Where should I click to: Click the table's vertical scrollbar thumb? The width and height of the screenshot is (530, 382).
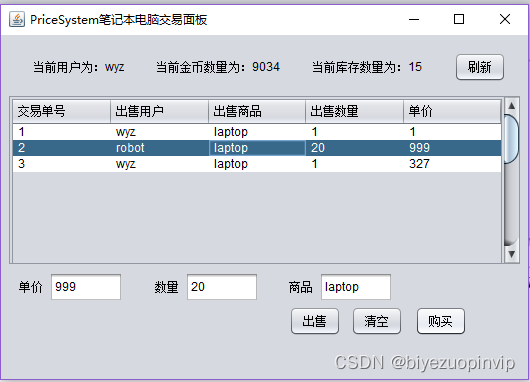click(x=511, y=139)
